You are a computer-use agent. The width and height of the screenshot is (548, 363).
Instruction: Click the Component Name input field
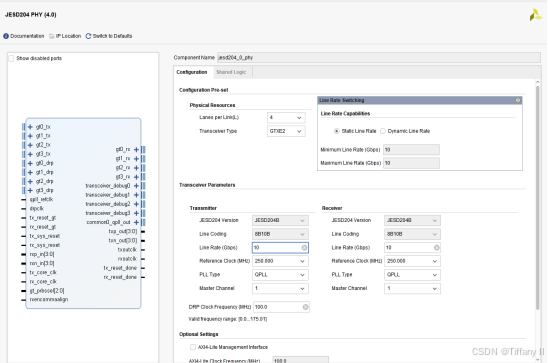click(x=379, y=58)
